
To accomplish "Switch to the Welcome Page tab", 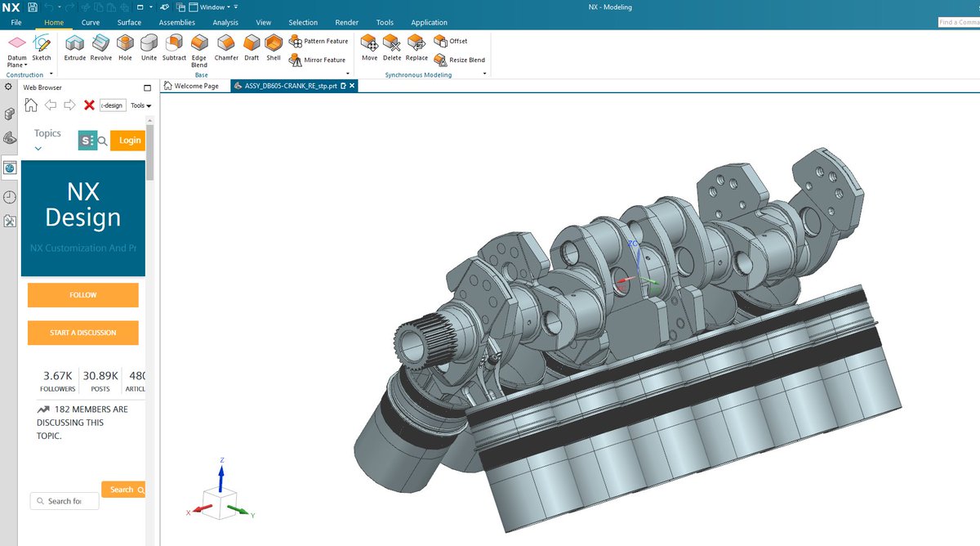I will 194,84.
